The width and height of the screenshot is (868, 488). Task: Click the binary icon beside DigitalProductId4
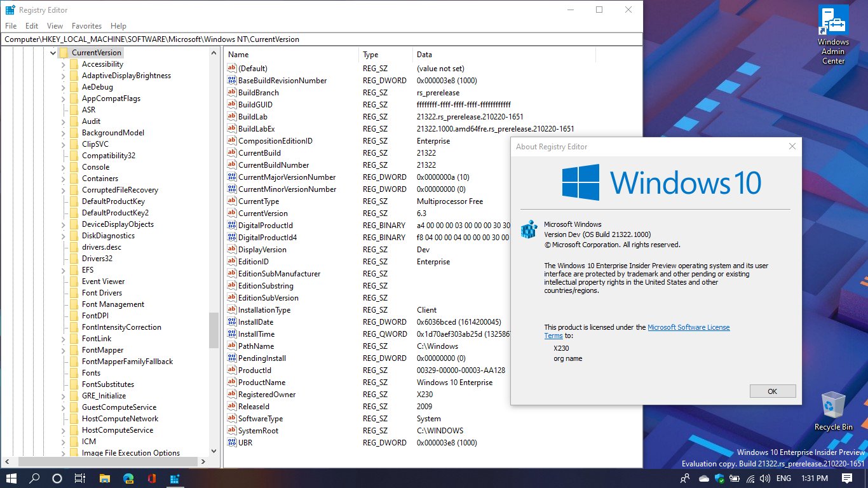(x=232, y=238)
